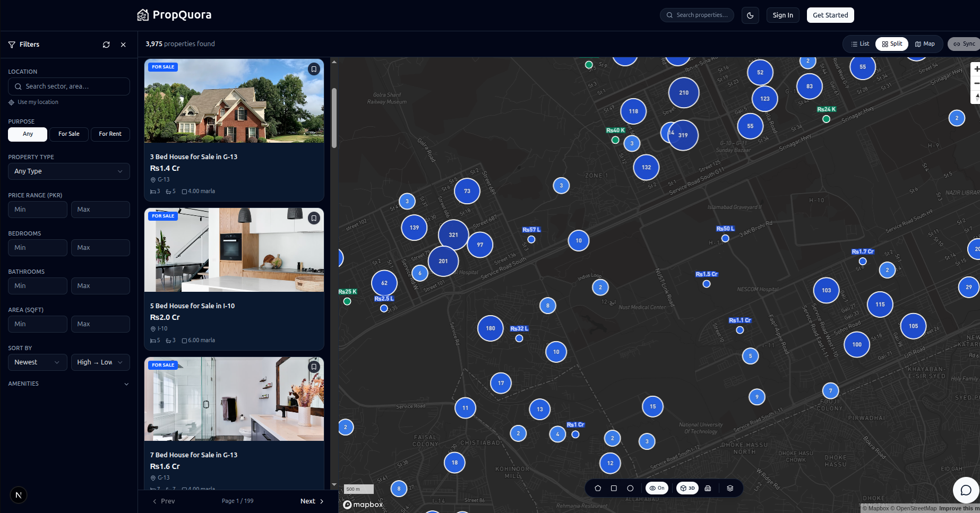Click the cluster marker showing 180
The image size is (980, 513).
pyautogui.click(x=491, y=328)
